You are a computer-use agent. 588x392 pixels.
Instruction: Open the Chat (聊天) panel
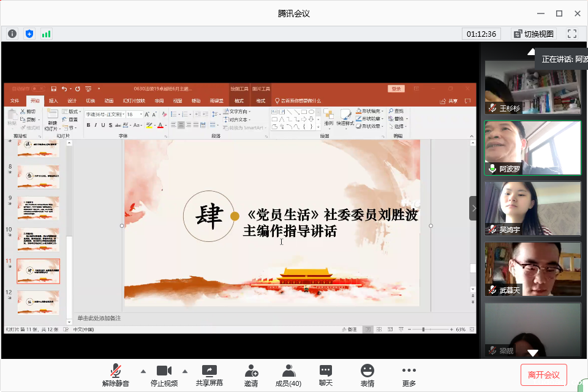(326, 375)
